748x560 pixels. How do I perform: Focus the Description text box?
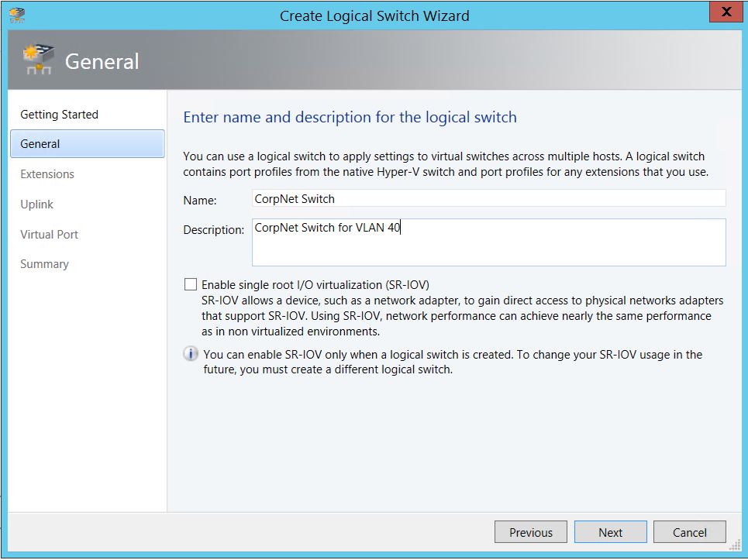pyautogui.click(x=488, y=242)
